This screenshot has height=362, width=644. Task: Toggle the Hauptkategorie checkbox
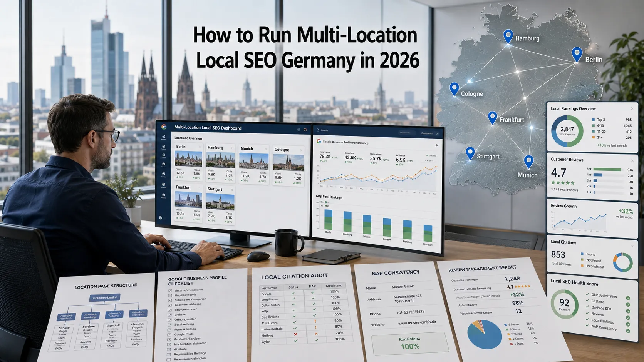click(x=170, y=295)
